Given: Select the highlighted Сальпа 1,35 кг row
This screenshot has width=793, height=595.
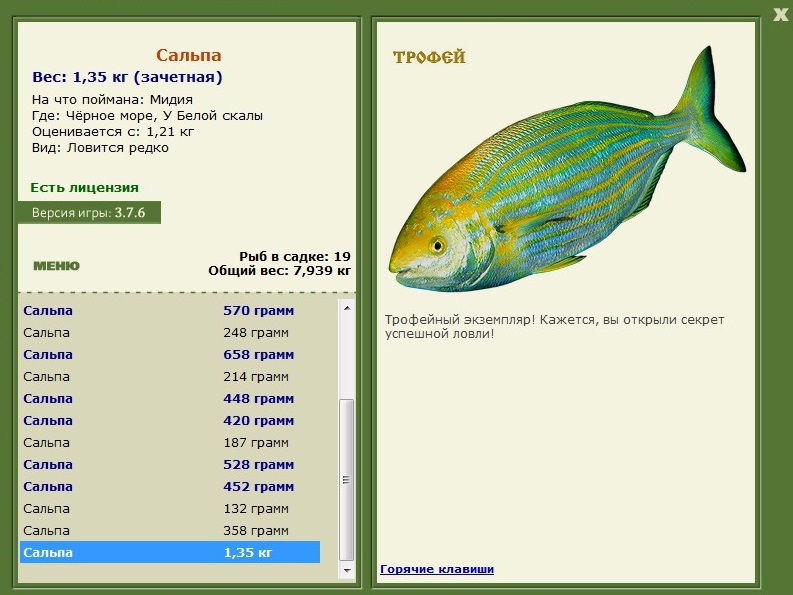Looking at the screenshot, I should [x=170, y=552].
